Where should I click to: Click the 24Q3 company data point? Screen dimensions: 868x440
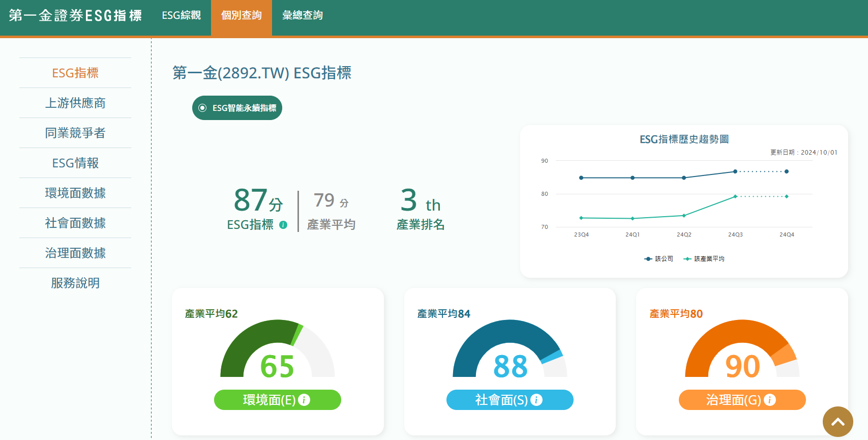coord(735,171)
